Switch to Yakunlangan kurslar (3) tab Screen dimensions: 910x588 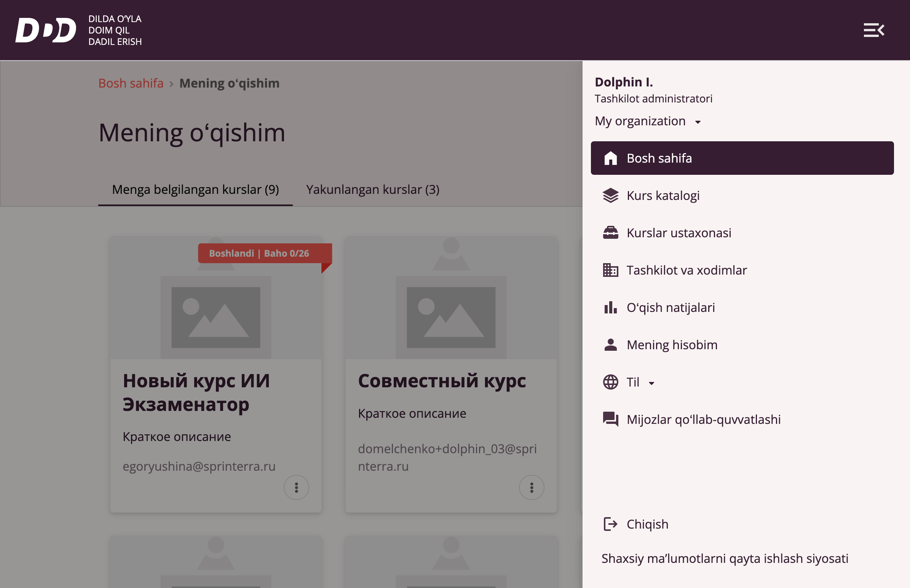pos(372,189)
